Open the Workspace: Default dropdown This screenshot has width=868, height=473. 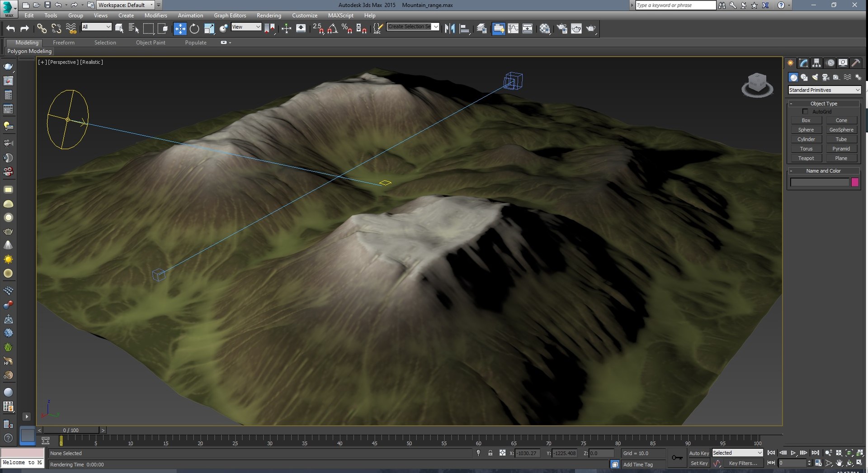[x=125, y=5]
